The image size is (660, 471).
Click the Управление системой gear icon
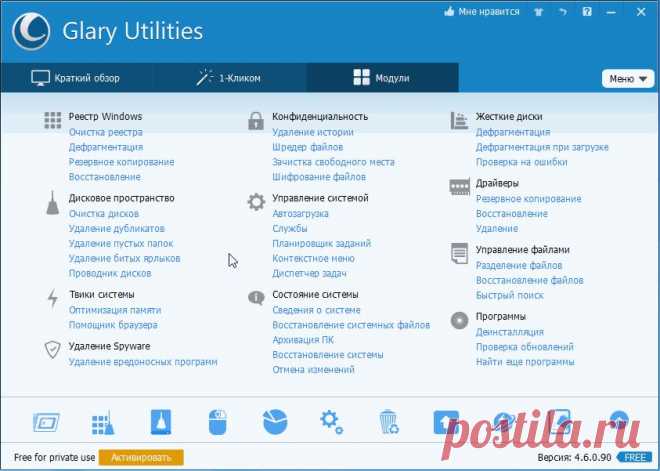(256, 202)
